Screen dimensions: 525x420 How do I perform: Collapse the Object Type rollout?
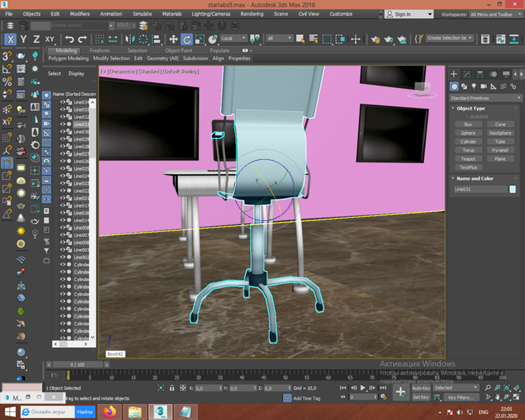click(471, 108)
